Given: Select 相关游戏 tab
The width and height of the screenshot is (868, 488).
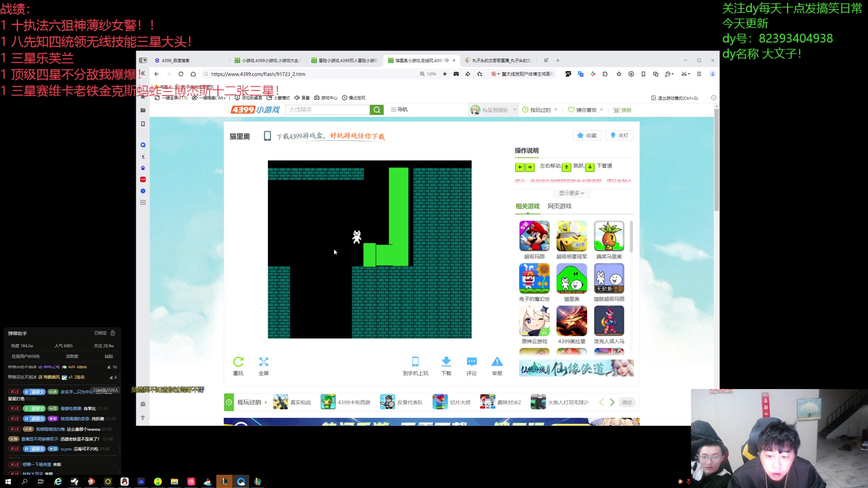Looking at the screenshot, I should [x=527, y=206].
